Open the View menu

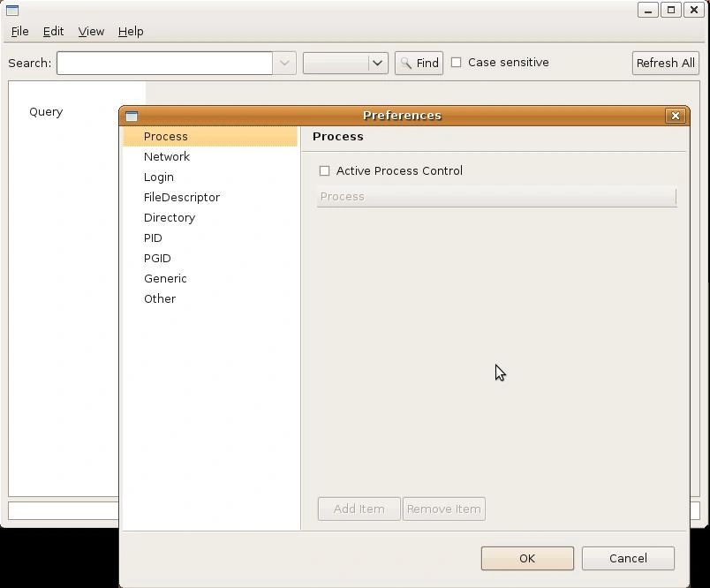[91, 31]
